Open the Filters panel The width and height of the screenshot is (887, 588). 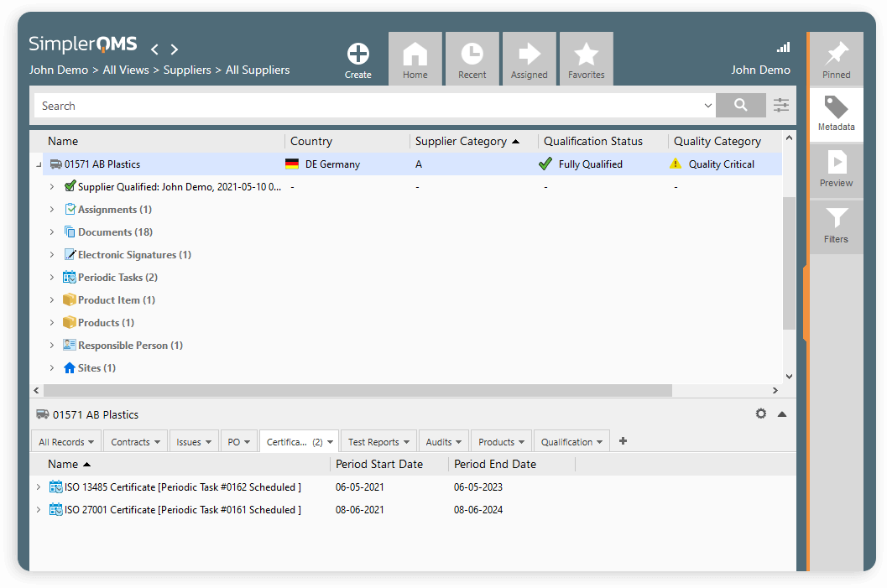[x=836, y=226]
